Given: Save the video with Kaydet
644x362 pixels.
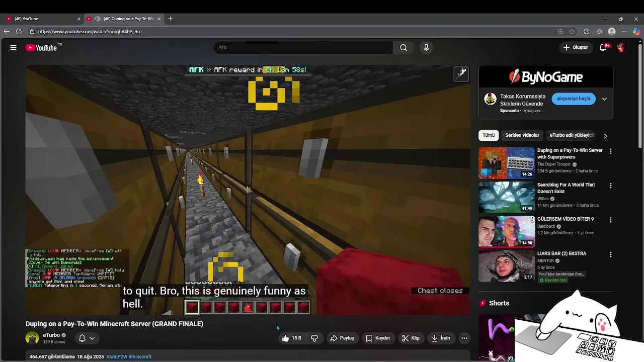Looking at the screenshot, I should (x=378, y=338).
